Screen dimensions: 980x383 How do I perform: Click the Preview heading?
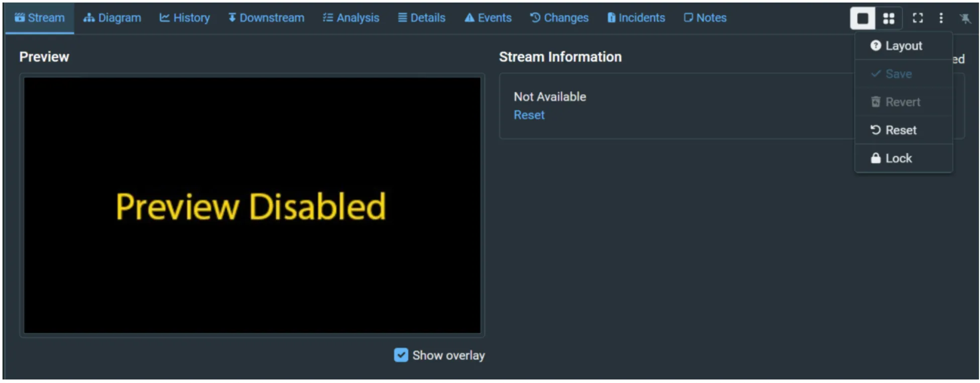[x=44, y=57]
